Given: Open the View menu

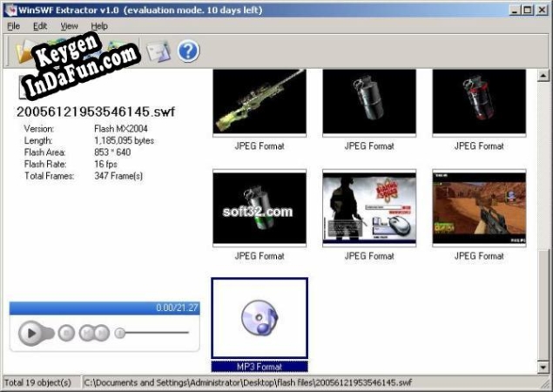Looking at the screenshot, I should pyautogui.click(x=69, y=26).
